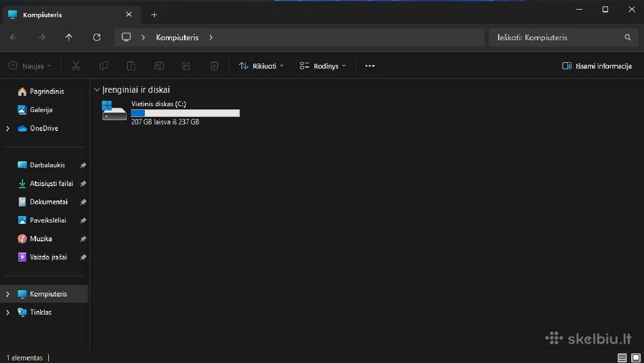Select the Kompiuteris window tab
The width and height of the screenshot is (644, 363).
click(71, 15)
